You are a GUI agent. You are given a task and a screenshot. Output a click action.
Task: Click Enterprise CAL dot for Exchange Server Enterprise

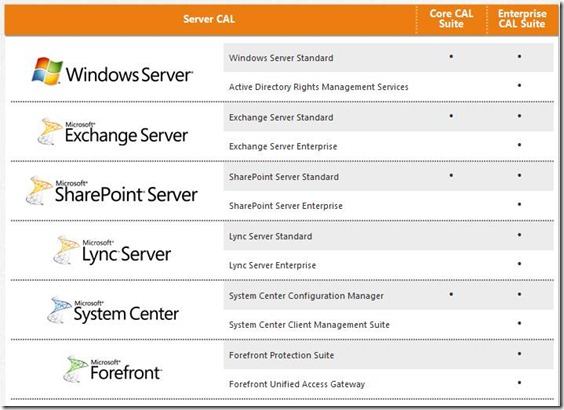[519, 145]
